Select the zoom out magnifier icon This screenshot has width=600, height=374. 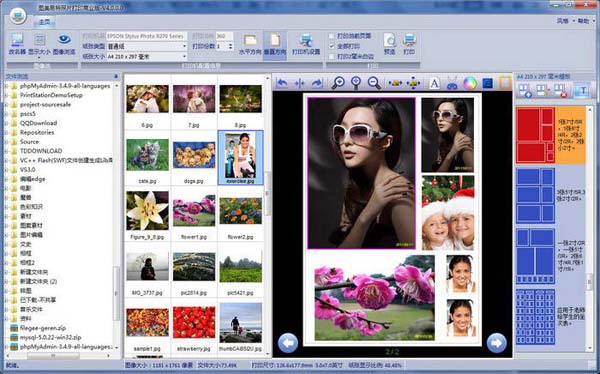[374, 83]
